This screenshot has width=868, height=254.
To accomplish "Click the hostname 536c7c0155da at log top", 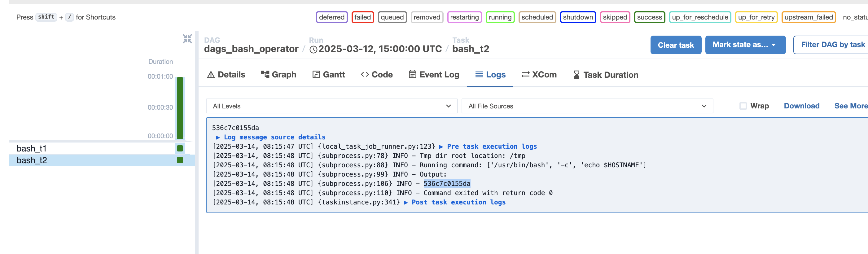I will 235,128.
